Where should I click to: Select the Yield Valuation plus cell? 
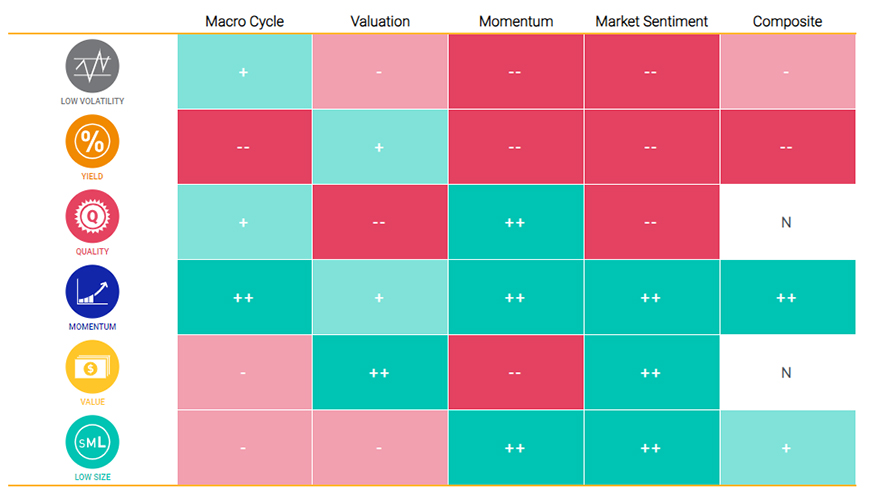[x=379, y=147]
